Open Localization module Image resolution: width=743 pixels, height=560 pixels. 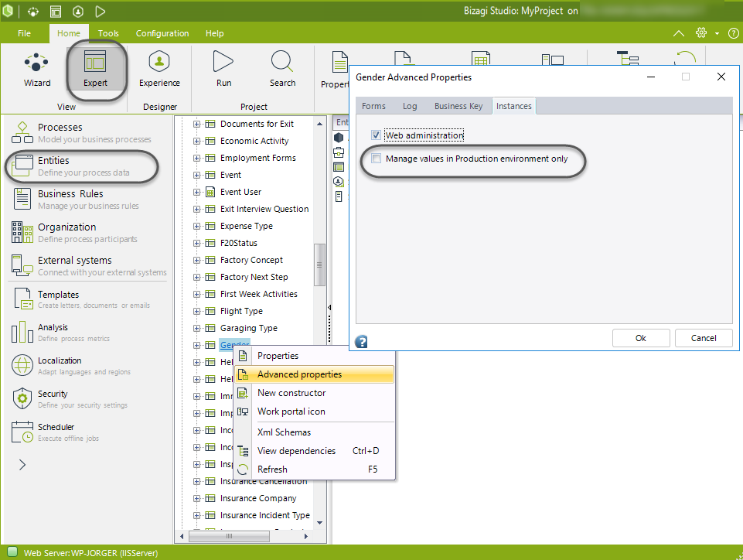tap(71, 365)
